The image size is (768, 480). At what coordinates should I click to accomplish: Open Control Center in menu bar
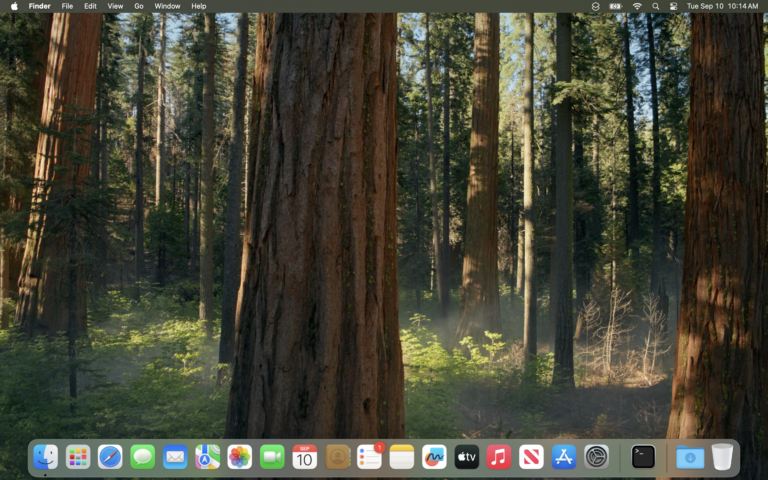(x=673, y=6)
